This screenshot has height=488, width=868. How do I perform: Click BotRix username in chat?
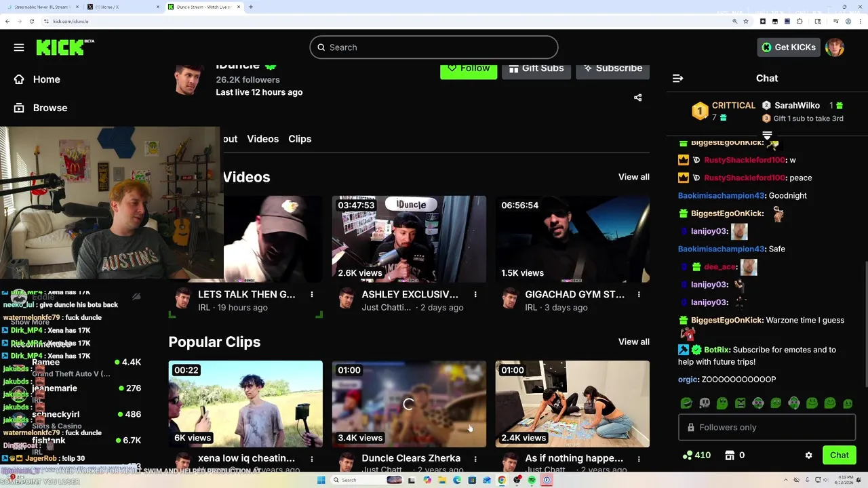coord(717,350)
